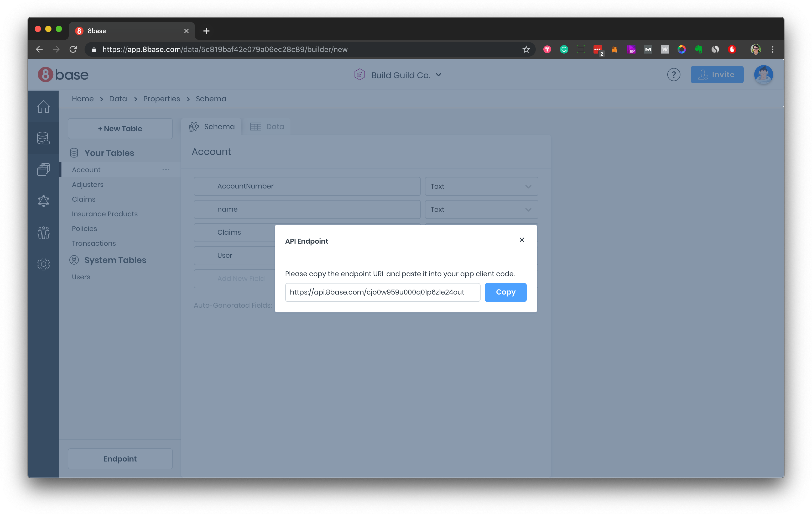Open Account table options ellipsis
812x514 pixels.
pyautogui.click(x=166, y=170)
